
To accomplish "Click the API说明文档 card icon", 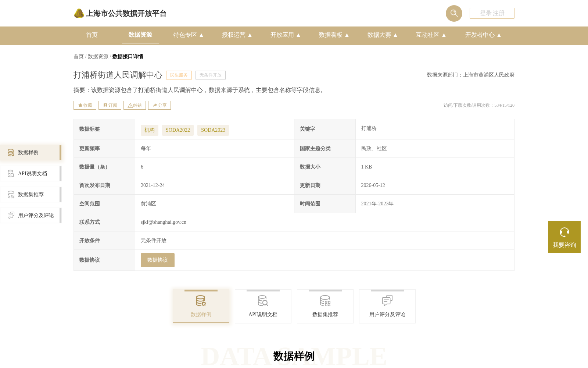I will click(263, 301).
